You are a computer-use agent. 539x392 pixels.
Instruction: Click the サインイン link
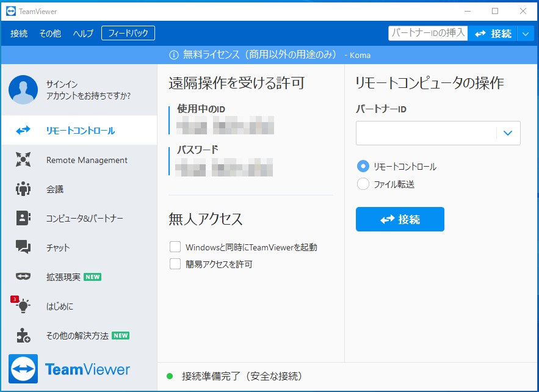(62, 84)
